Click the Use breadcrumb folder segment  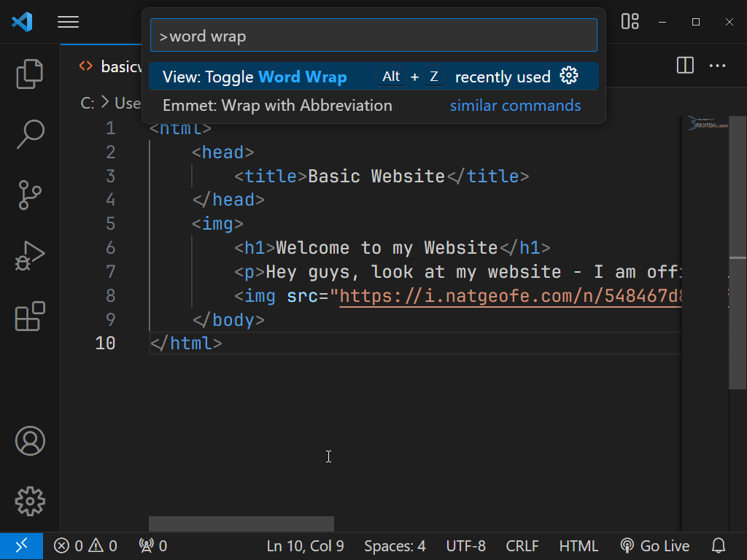coord(128,103)
